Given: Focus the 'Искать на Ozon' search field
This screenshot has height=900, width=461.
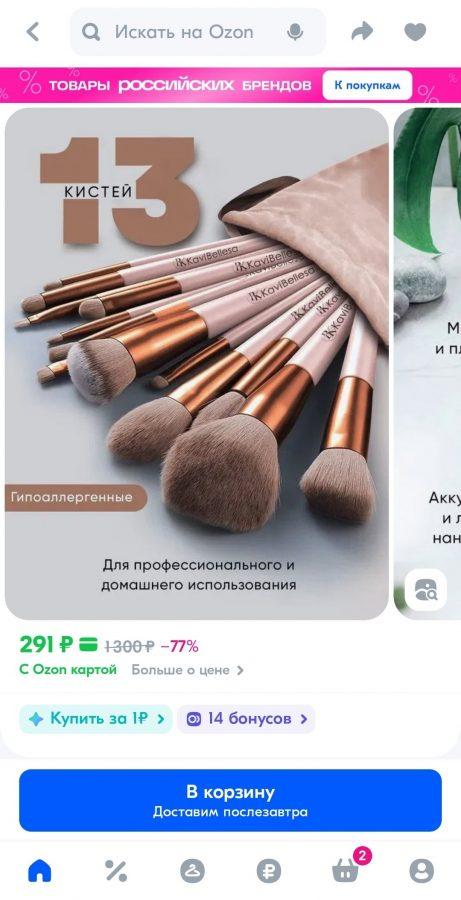Looking at the screenshot, I should 197,32.
